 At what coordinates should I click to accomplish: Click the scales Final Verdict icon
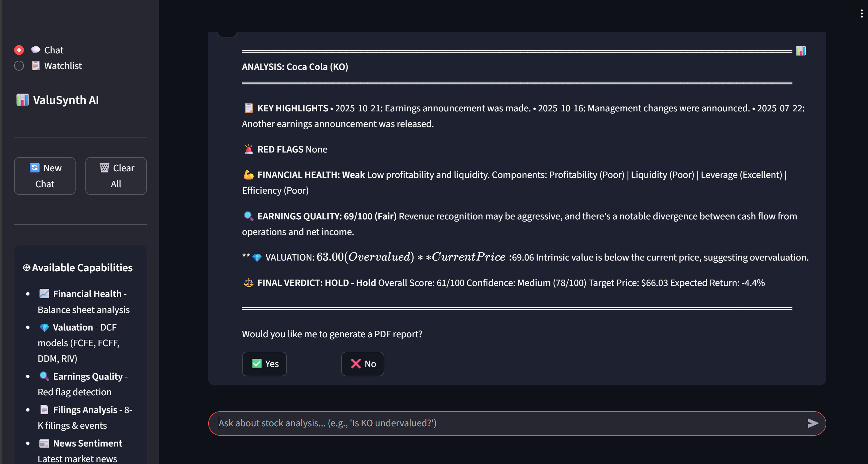pyautogui.click(x=248, y=283)
